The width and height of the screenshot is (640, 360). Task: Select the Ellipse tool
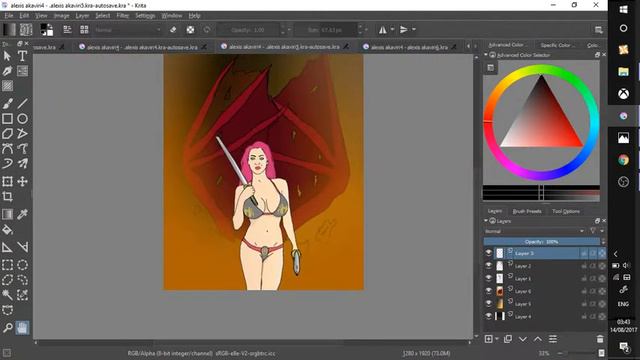pyautogui.click(x=22, y=119)
